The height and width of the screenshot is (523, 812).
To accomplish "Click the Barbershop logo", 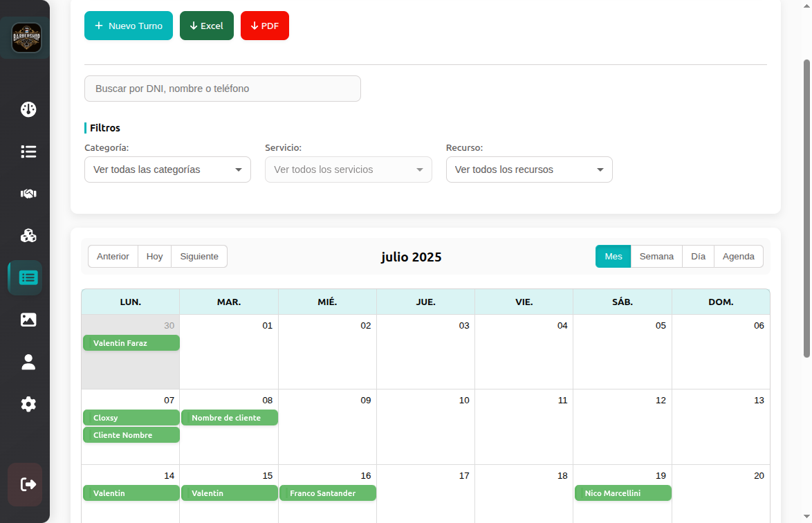I will pos(26,37).
